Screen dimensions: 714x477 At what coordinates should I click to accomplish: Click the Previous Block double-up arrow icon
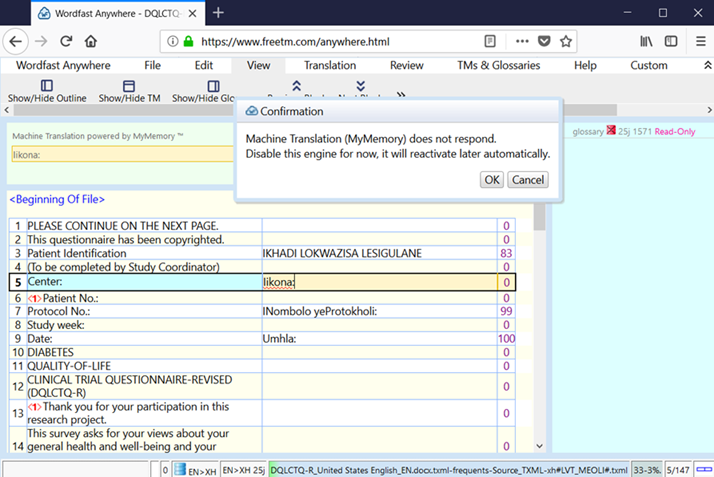[296, 86]
